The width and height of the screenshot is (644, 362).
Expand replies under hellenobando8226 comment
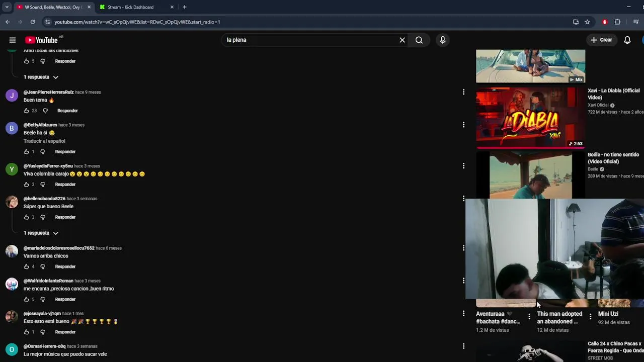click(x=41, y=233)
